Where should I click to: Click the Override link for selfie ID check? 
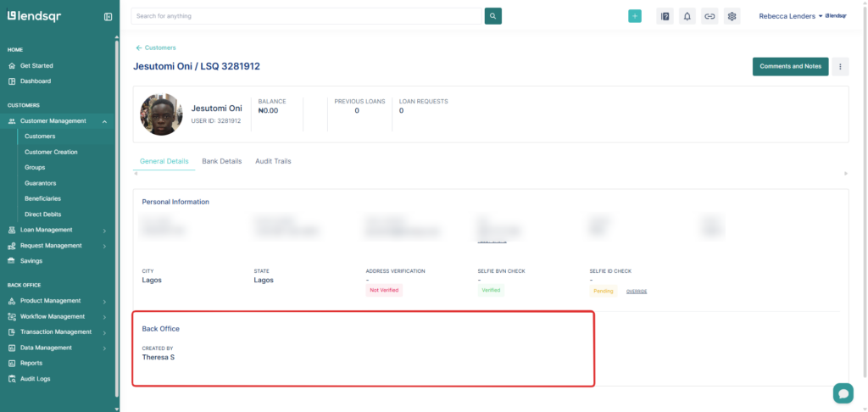tap(637, 291)
